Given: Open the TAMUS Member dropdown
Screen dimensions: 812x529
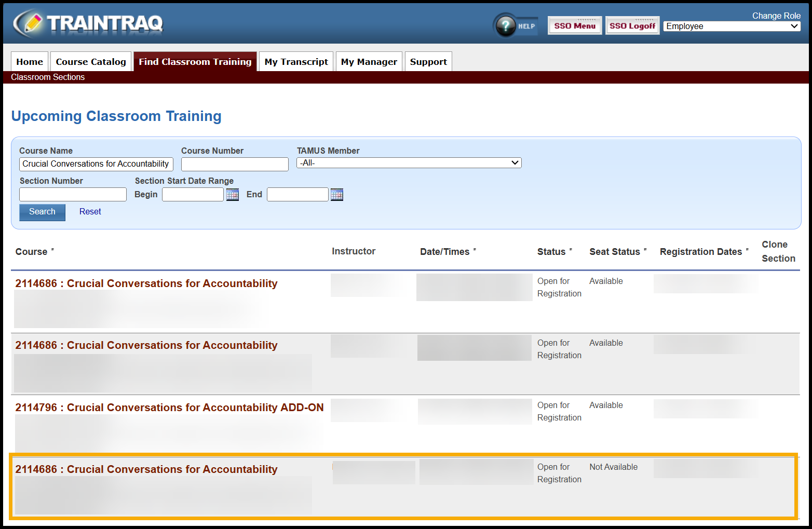Looking at the screenshot, I should 409,163.
